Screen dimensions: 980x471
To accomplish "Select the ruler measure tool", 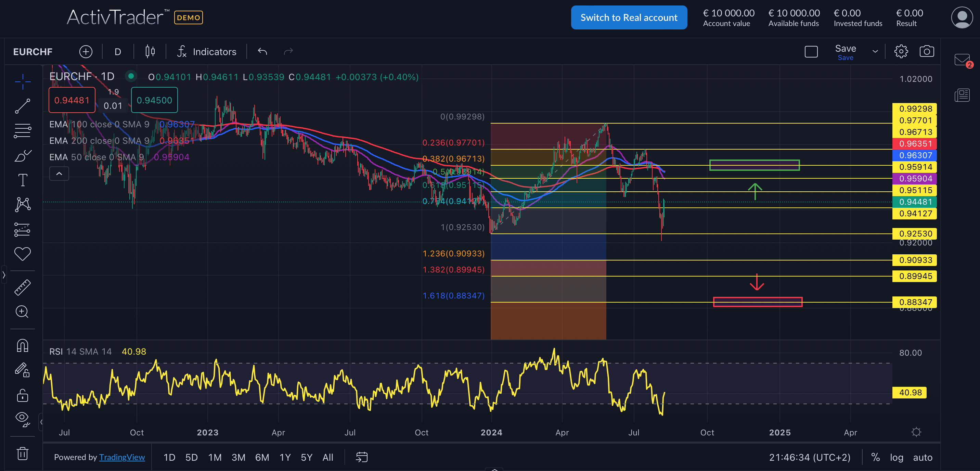I will pos(23,287).
